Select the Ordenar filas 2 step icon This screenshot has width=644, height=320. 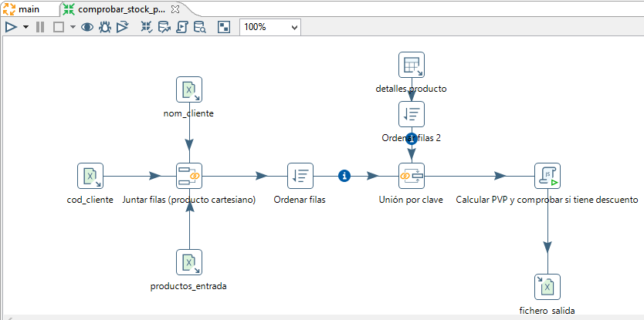point(412,114)
